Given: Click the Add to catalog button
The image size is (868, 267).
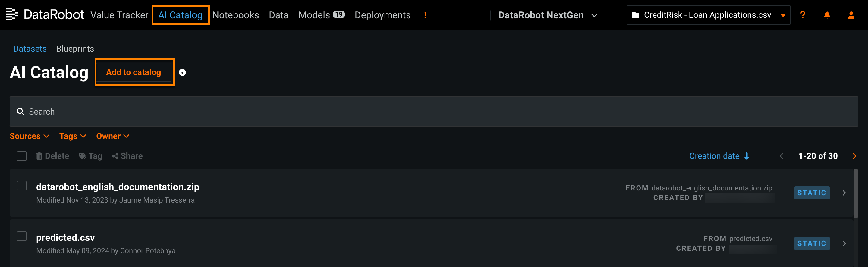Looking at the screenshot, I should point(134,72).
